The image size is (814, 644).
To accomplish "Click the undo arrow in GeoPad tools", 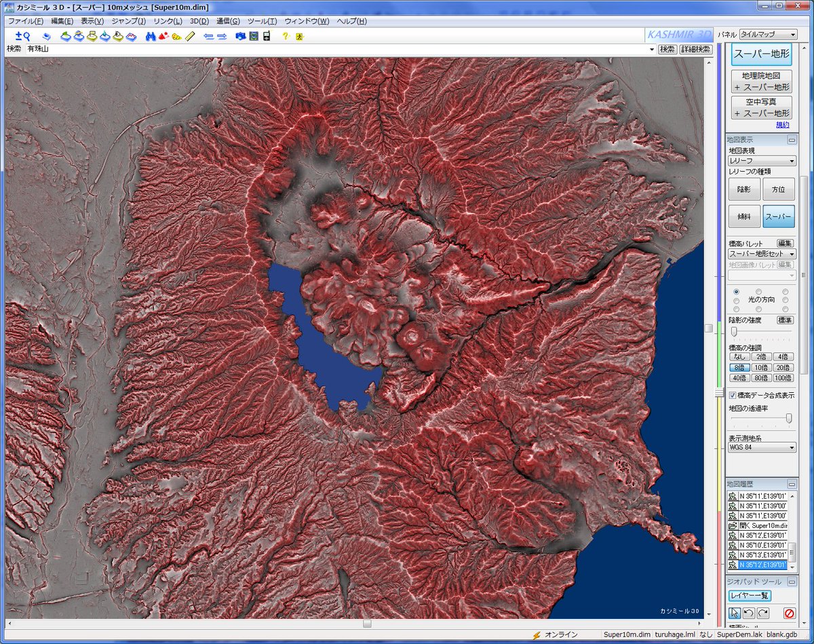I will 749,613.
